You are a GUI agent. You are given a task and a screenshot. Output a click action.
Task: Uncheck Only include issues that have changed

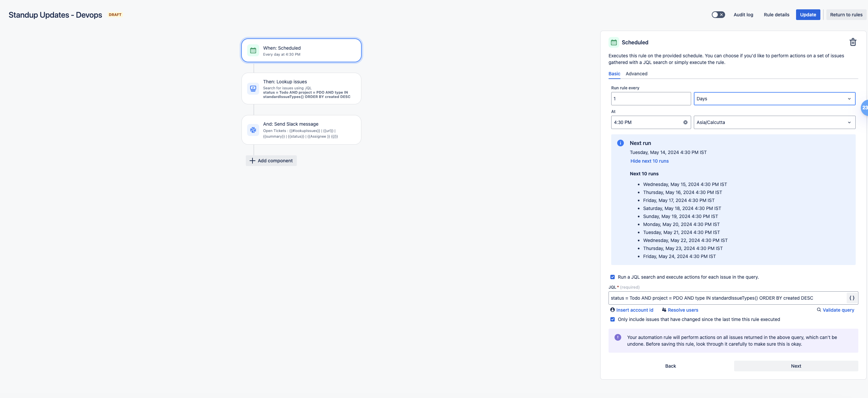613,319
